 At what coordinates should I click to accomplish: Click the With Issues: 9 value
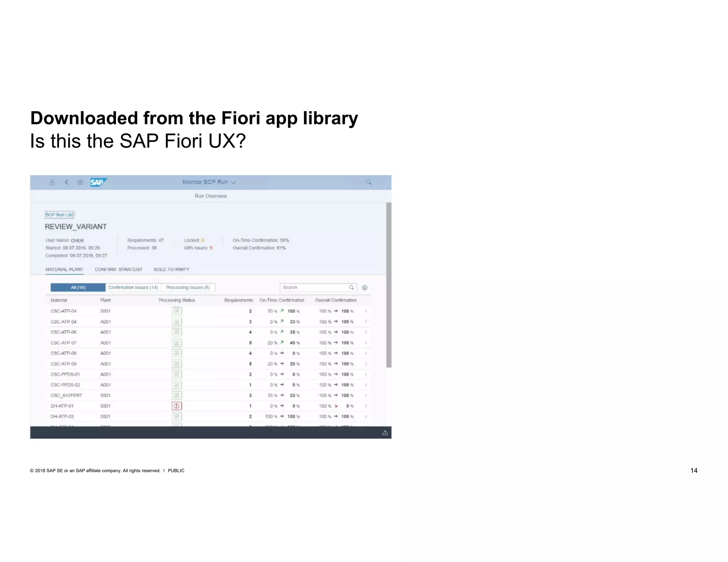pyautogui.click(x=198, y=248)
